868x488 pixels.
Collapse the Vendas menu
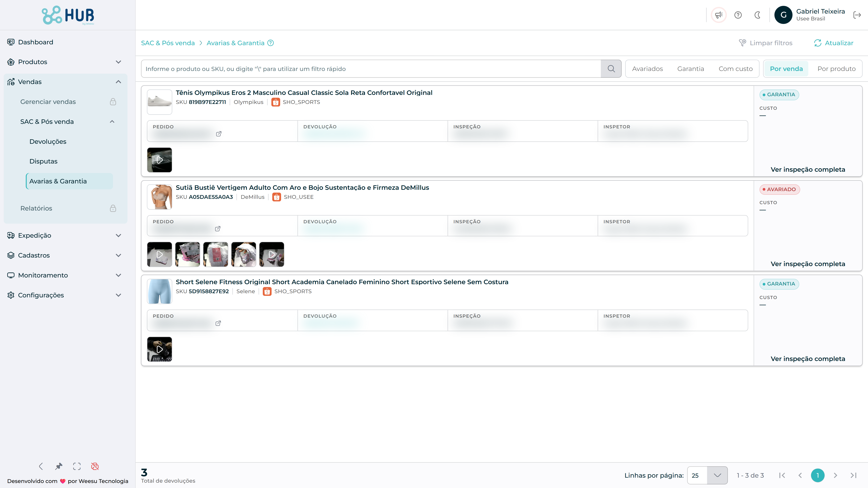click(x=65, y=82)
